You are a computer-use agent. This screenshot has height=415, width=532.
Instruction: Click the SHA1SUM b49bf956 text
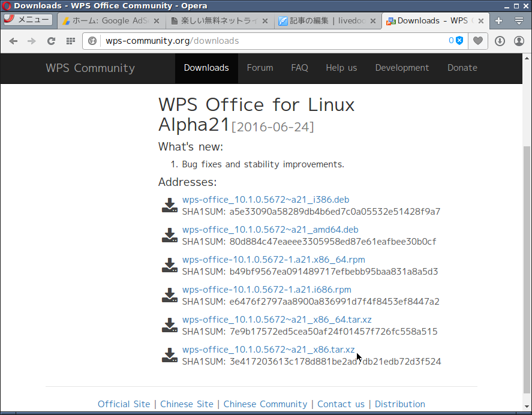[310, 272]
